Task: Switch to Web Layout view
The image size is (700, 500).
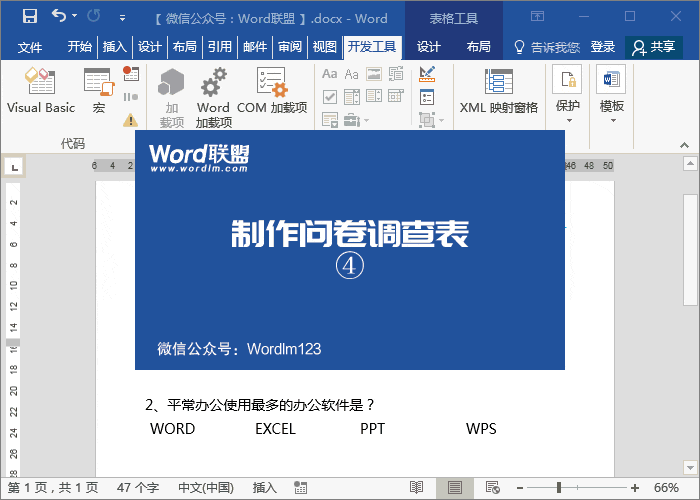Action: tap(492, 488)
